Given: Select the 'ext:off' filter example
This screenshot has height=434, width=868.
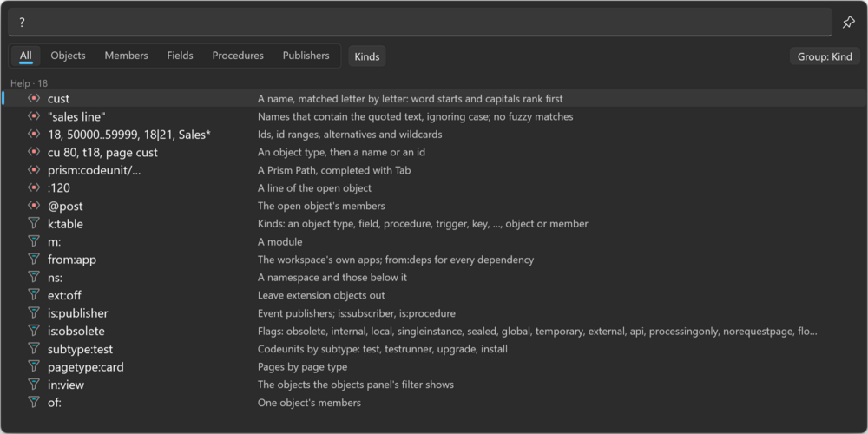Looking at the screenshot, I should (x=65, y=295).
